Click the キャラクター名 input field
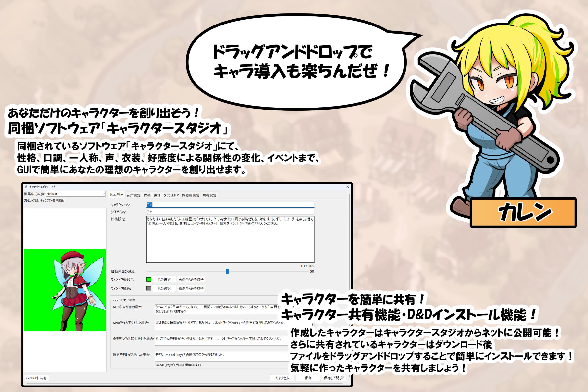588x392 pixels. click(x=230, y=205)
